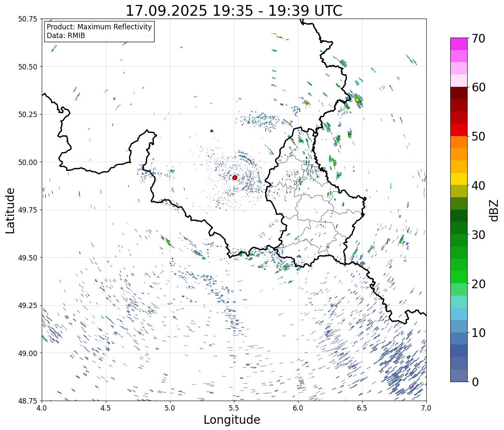
Task: Click the 'dBZ' colorbar label
Action: point(494,210)
